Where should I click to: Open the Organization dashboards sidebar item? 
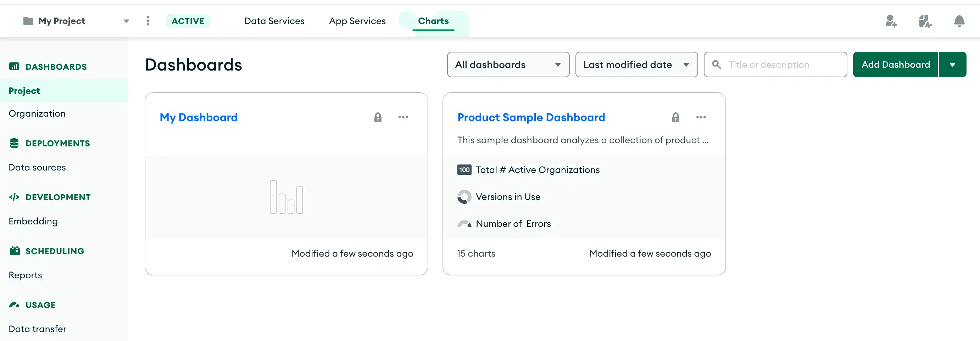[64, 113]
